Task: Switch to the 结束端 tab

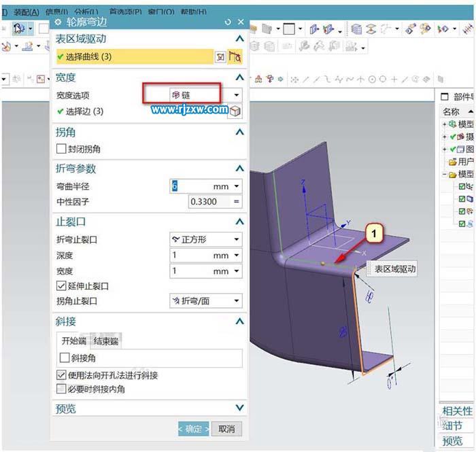Action: point(105,341)
